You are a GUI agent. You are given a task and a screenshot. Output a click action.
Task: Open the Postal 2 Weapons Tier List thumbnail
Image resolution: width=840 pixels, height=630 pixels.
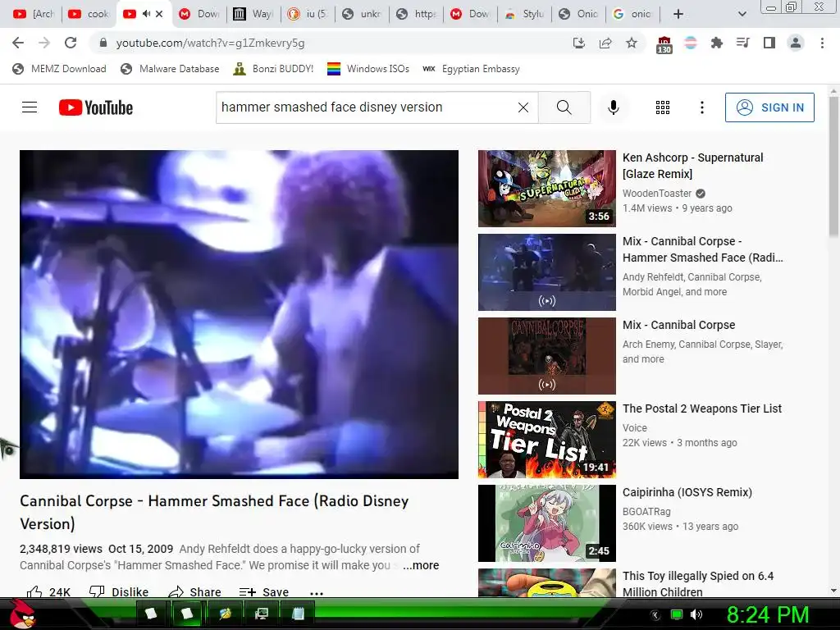tap(547, 440)
